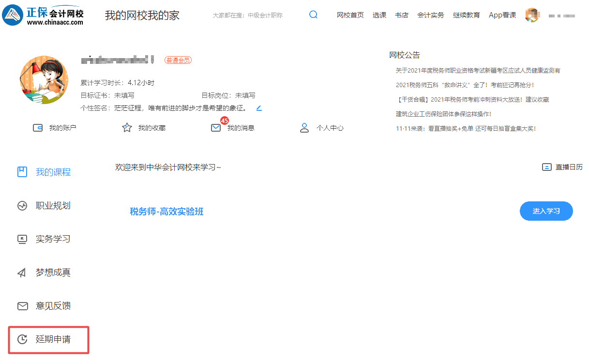This screenshot has height=364, width=589.
Task: Open the 个人中心 link
Action: pos(330,128)
